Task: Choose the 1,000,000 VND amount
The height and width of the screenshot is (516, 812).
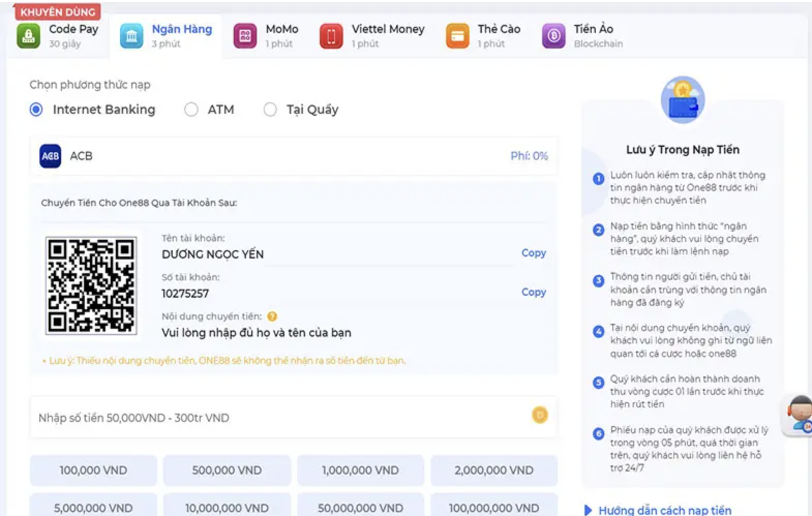Action: point(360,471)
